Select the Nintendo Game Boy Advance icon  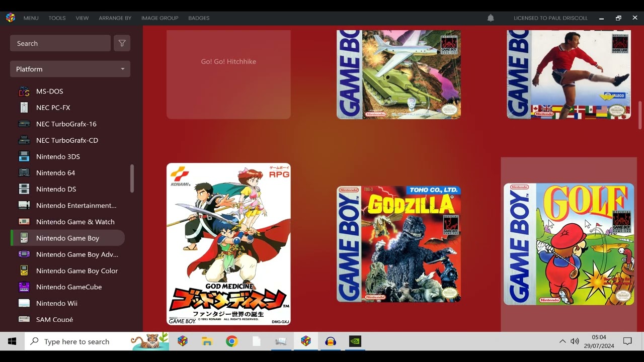tap(24, 254)
